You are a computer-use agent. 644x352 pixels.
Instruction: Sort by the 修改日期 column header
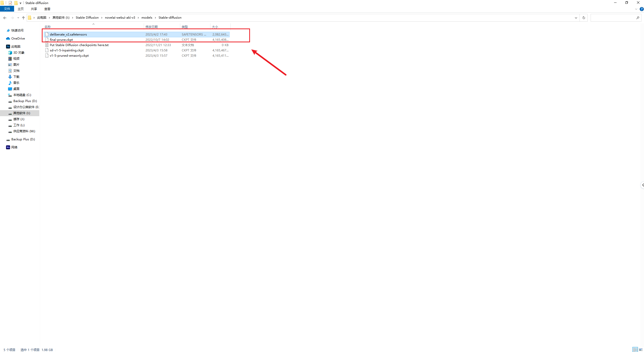pos(152,27)
